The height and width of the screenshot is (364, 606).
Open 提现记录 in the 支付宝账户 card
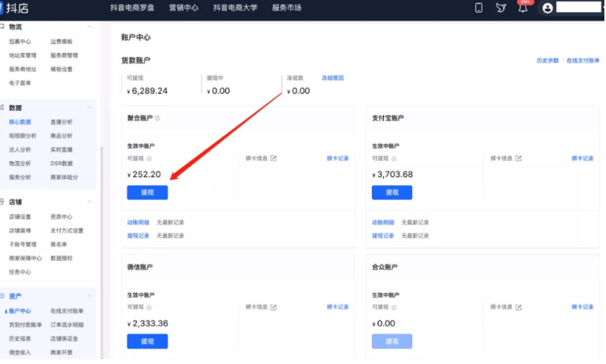382,236
